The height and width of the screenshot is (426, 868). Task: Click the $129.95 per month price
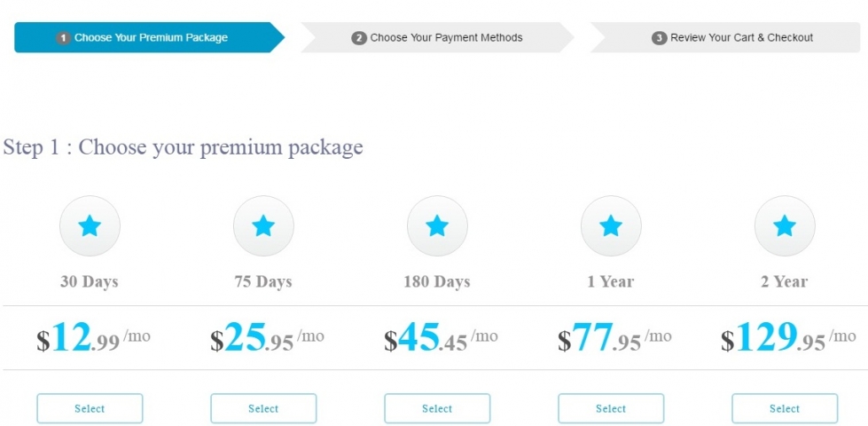coord(788,338)
